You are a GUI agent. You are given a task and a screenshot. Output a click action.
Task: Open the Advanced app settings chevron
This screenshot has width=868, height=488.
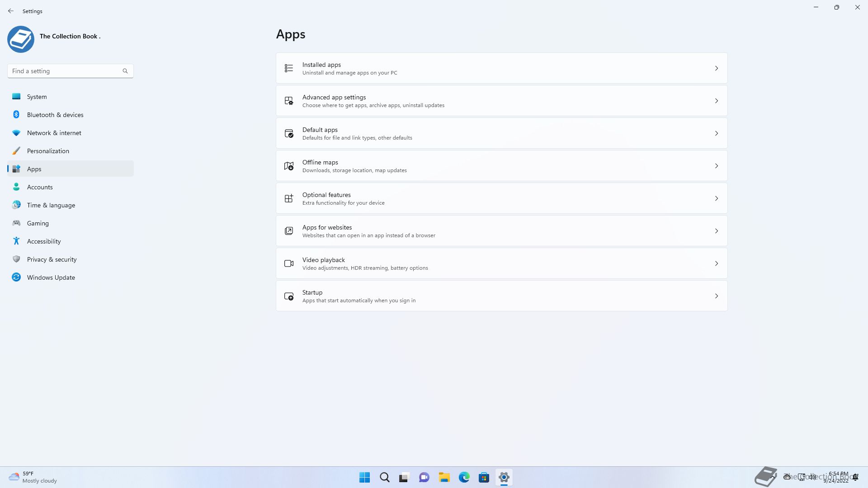pyautogui.click(x=716, y=101)
